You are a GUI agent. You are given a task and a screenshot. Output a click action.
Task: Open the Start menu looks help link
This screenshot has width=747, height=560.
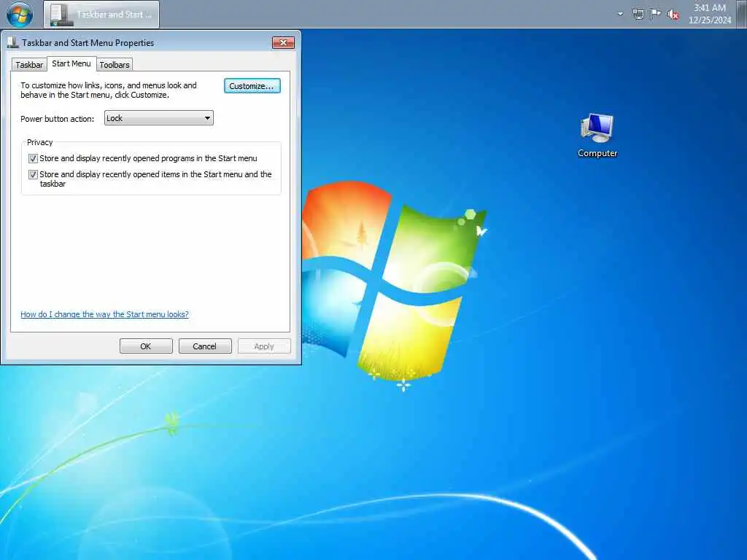[x=104, y=314]
